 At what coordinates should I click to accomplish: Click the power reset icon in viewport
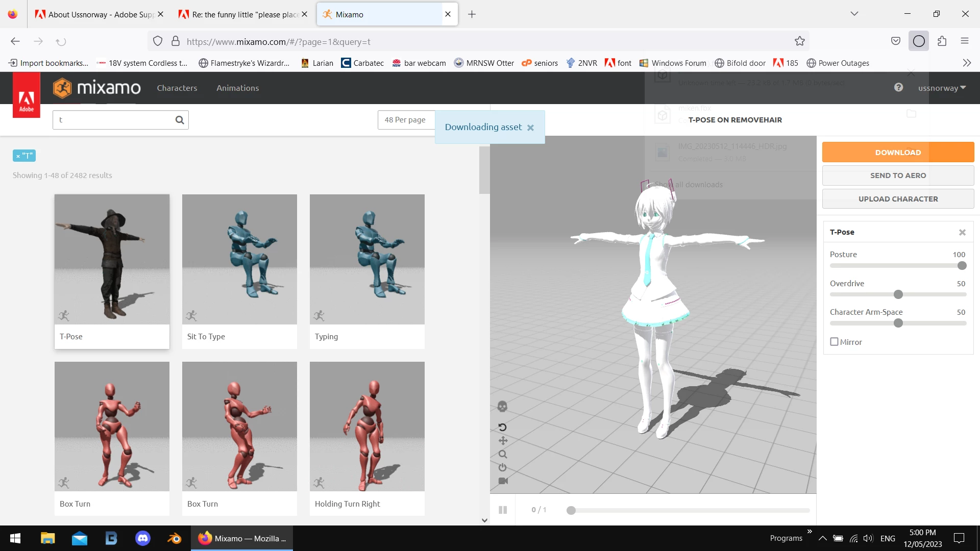coord(503,467)
